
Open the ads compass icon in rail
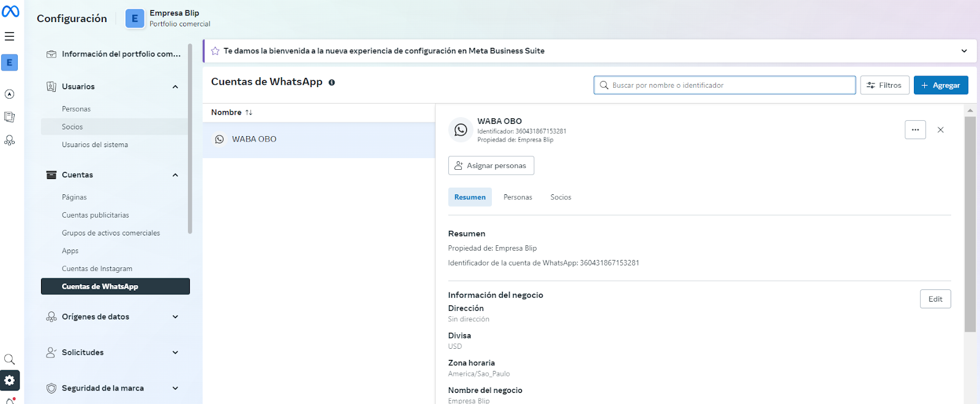click(x=9, y=94)
